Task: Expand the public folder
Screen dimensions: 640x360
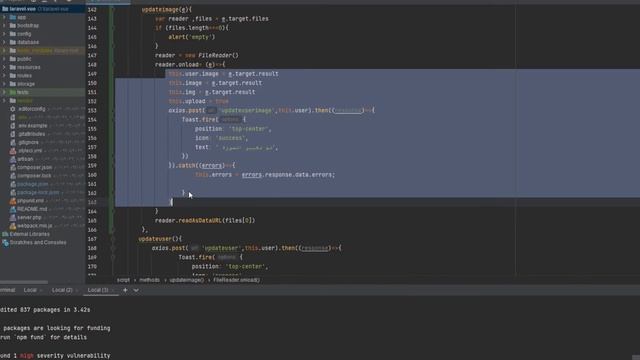Action: coord(4,59)
